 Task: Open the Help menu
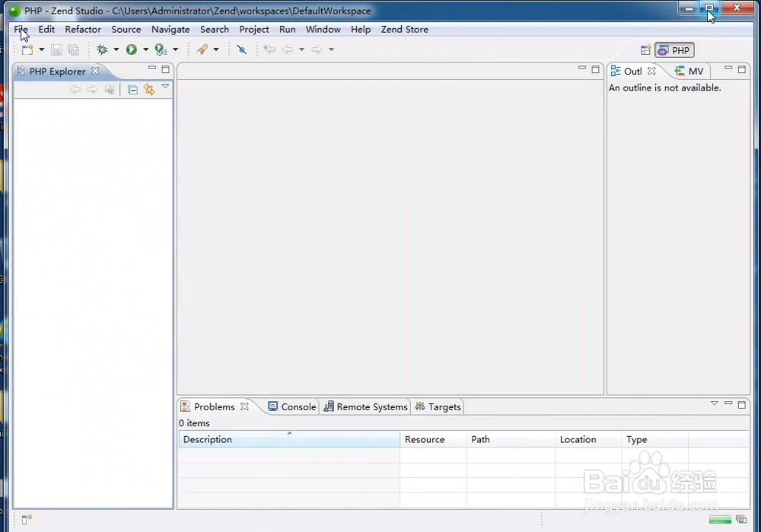(361, 29)
